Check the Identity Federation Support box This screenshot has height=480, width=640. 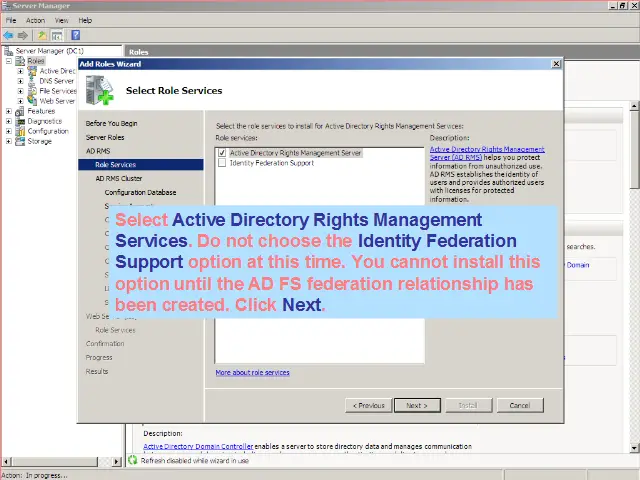pos(222,163)
